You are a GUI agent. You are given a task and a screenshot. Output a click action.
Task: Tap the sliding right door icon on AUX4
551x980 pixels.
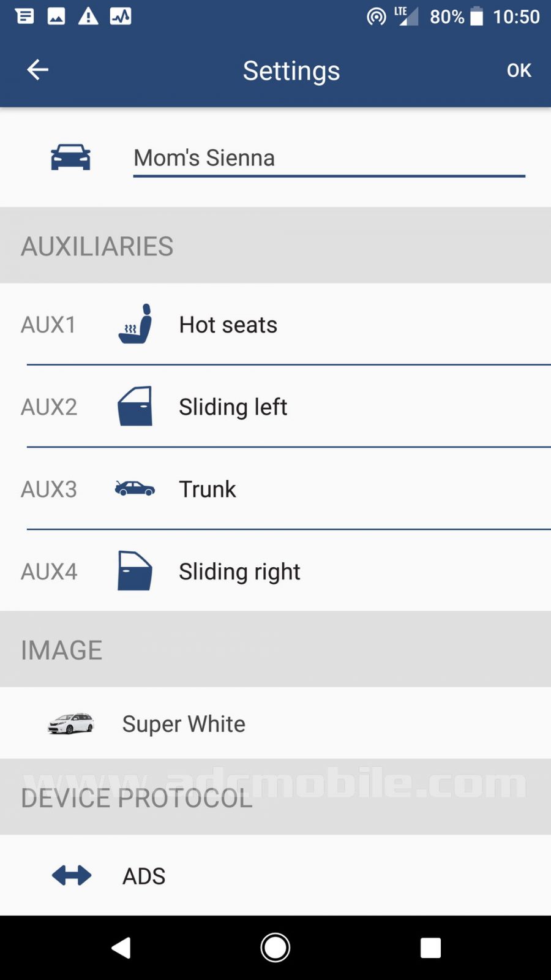tap(135, 571)
